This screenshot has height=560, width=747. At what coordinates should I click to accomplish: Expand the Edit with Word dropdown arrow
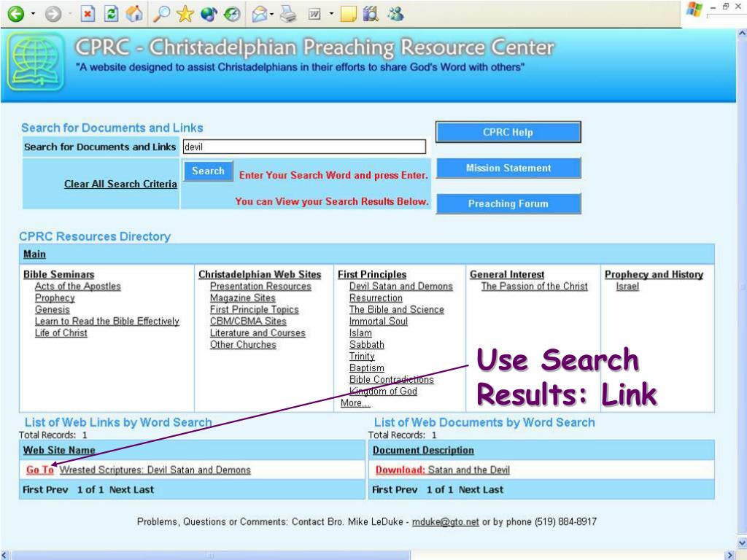(x=331, y=14)
